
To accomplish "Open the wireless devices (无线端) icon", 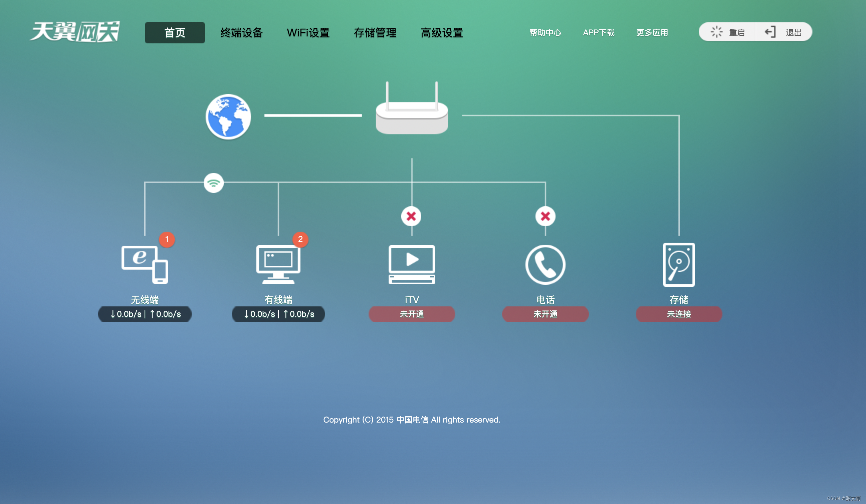I will tap(145, 265).
